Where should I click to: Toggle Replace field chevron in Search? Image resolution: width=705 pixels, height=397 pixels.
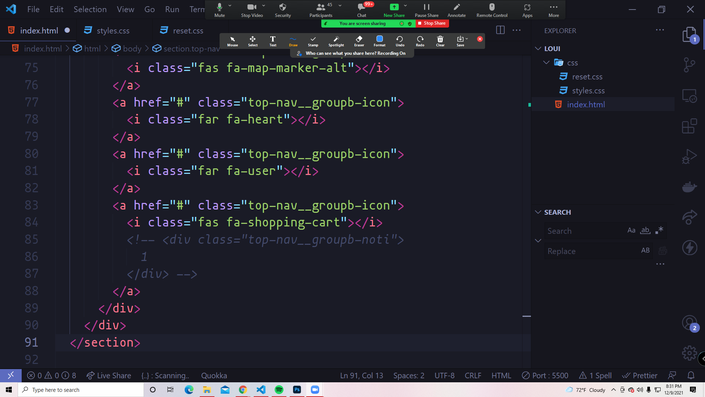(x=538, y=241)
